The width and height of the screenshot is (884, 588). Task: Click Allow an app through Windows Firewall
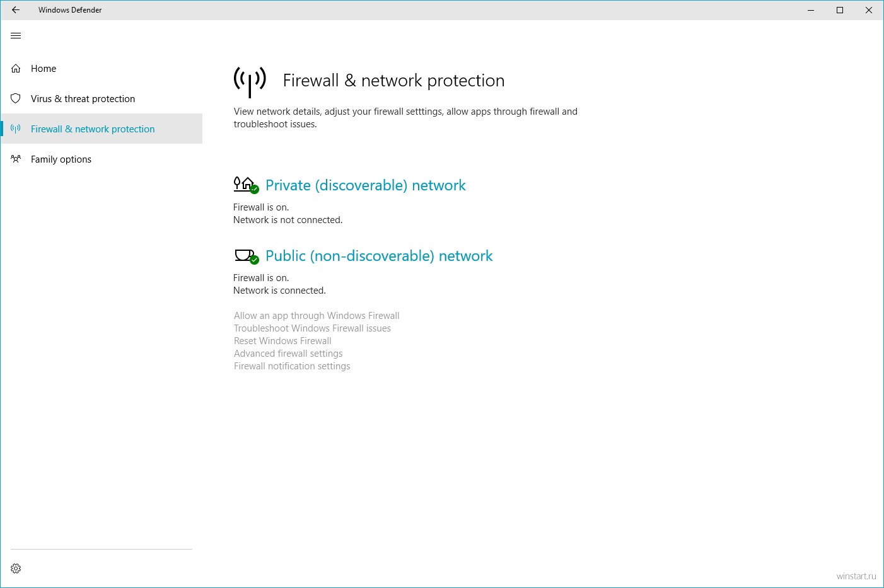pyautogui.click(x=317, y=316)
